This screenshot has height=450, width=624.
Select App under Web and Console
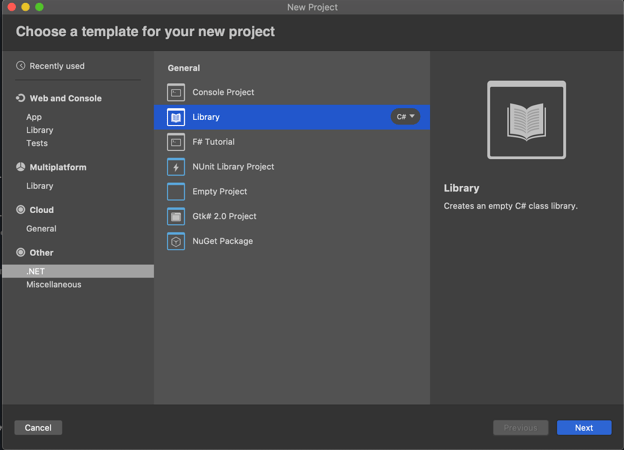(34, 117)
